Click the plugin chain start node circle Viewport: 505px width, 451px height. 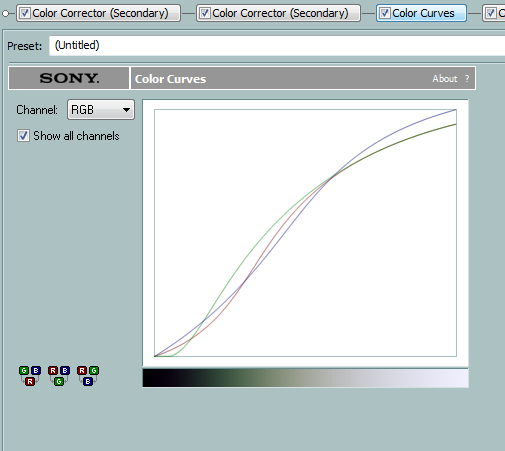coord(6,14)
